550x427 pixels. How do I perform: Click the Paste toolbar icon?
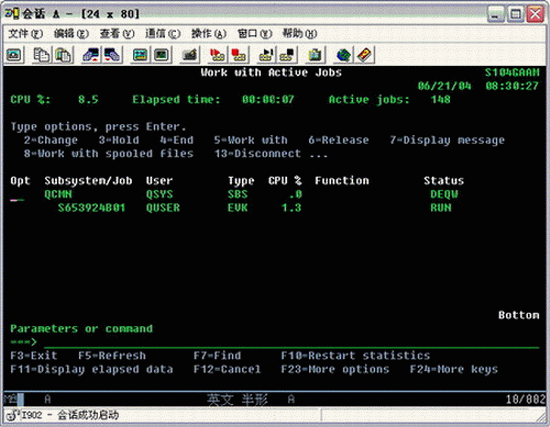coord(63,55)
